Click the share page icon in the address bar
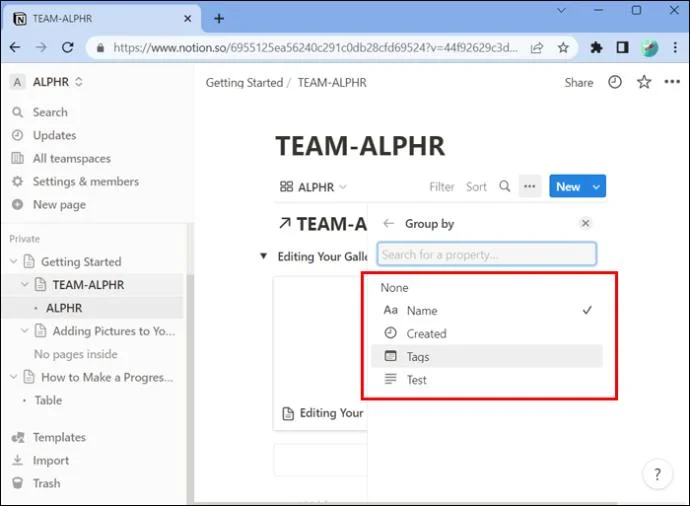Image resolution: width=690 pixels, height=506 pixels. [x=537, y=48]
